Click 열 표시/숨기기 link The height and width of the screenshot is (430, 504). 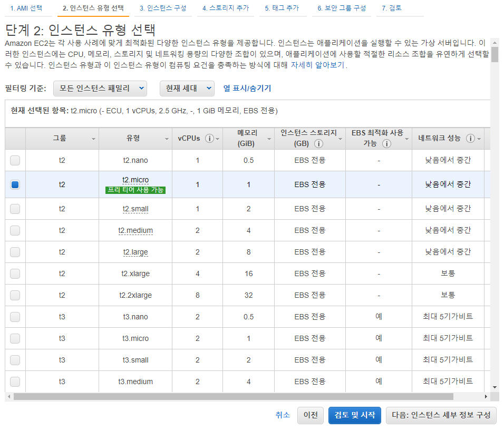click(x=247, y=89)
